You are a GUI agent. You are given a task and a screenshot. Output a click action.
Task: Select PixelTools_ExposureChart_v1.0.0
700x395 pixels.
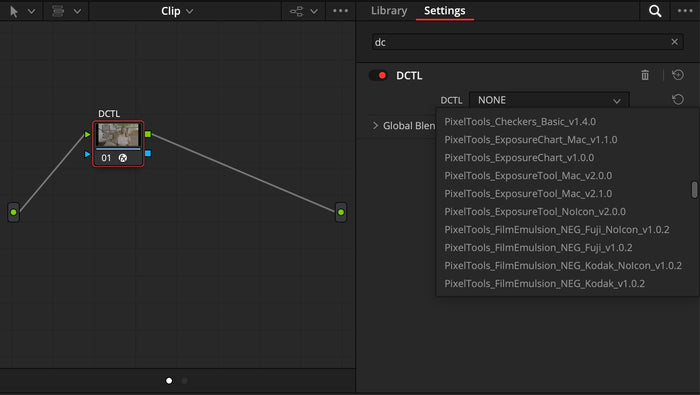point(519,158)
